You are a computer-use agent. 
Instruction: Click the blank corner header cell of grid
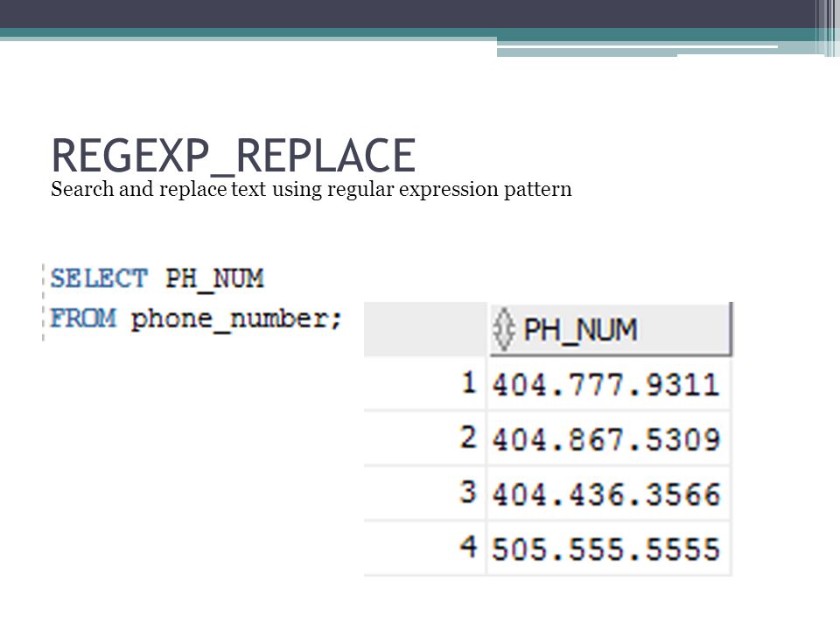425,329
